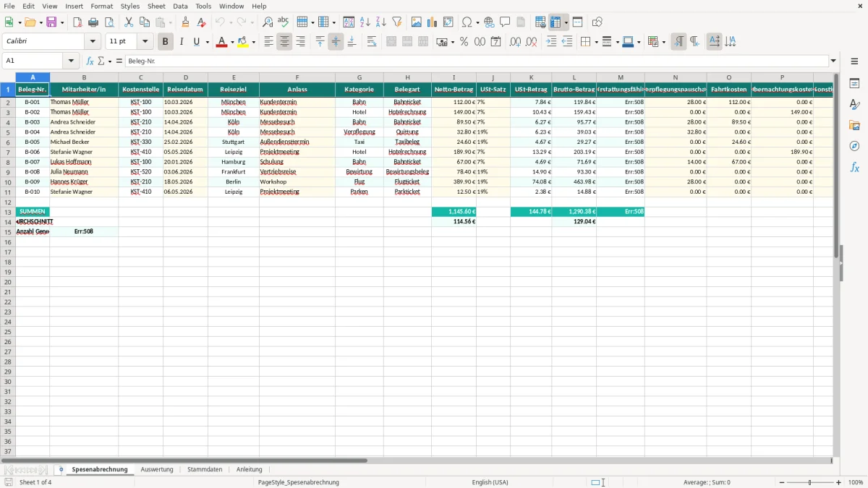Format as Percent using % icon

(464, 42)
